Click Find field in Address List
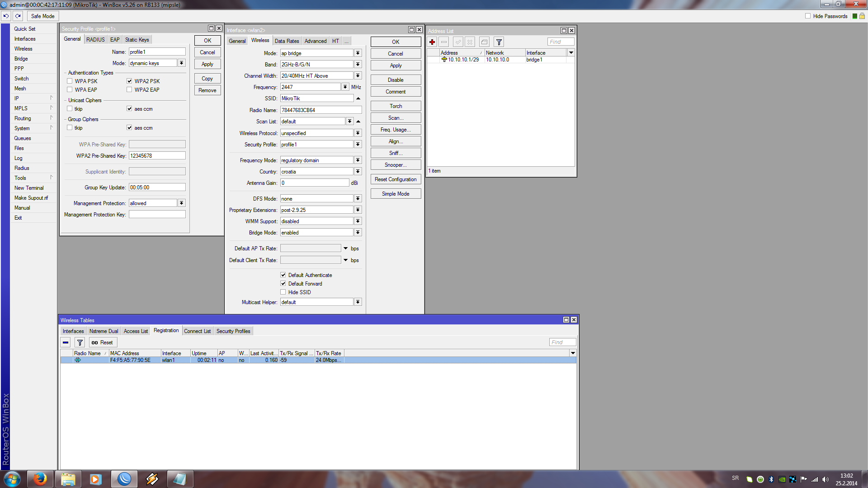868x488 pixels. click(x=561, y=42)
